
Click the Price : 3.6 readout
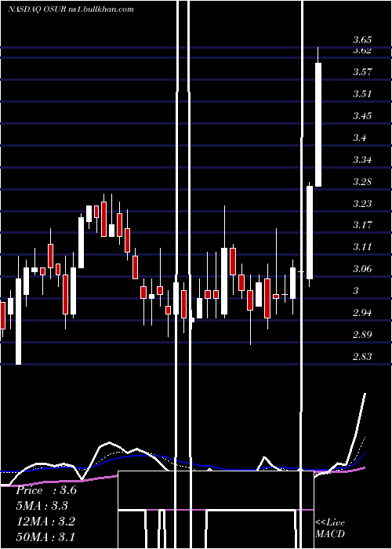46,490
